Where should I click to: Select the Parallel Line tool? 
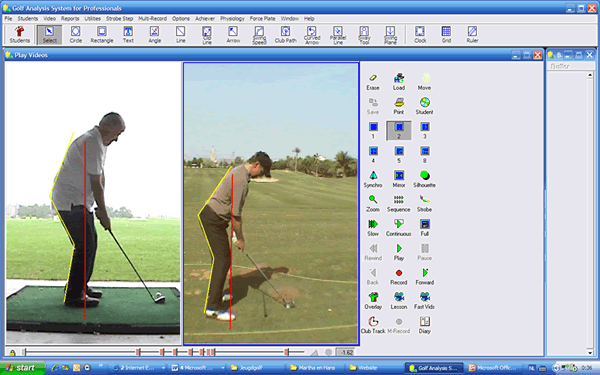pyautogui.click(x=338, y=35)
